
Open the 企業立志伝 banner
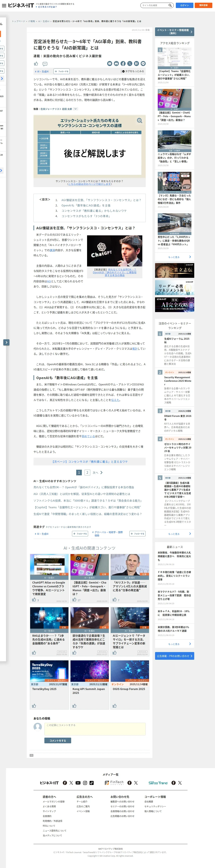click(x=174, y=270)
